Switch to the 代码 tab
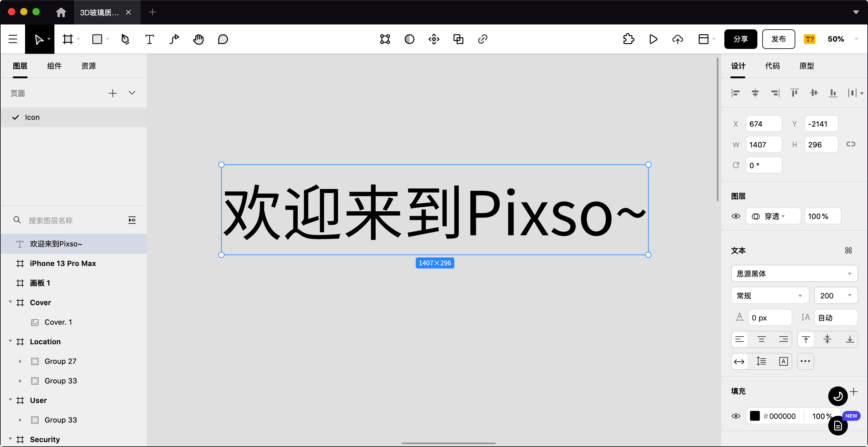 click(x=772, y=66)
